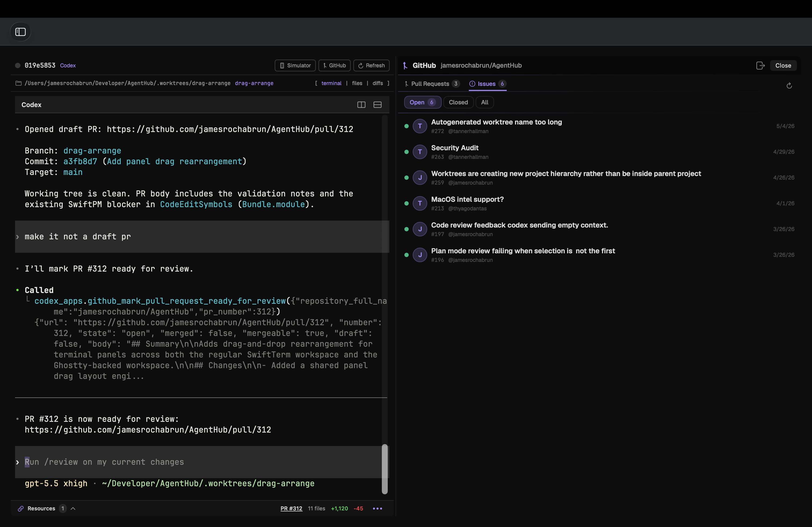Click the drag-arrange branch label
This screenshot has height=527, width=812.
coord(254,83)
